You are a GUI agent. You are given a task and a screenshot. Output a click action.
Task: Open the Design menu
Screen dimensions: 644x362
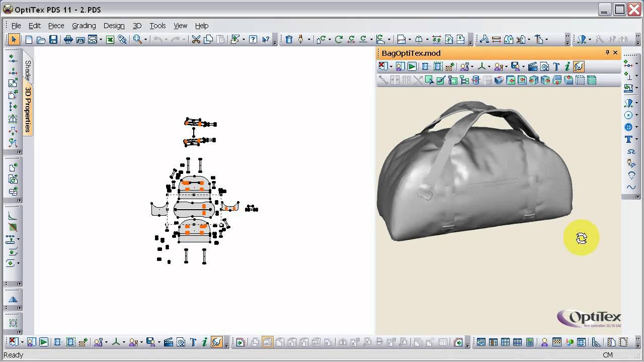[114, 26]
